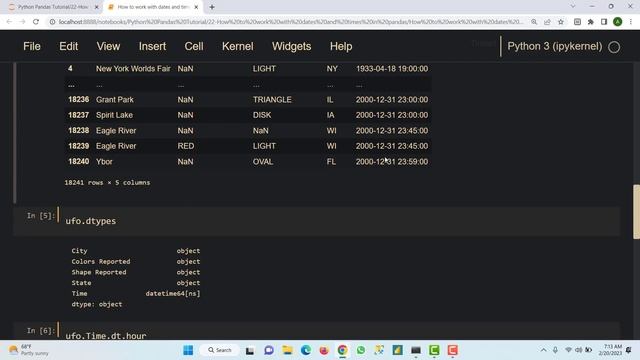The height and width of the screenshot is (360, 640).
Task: Click the 1933-04-18 19:00:00 time value
Action: [x=392, y=69]
